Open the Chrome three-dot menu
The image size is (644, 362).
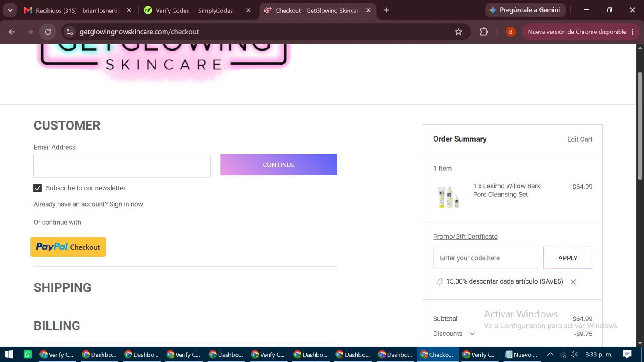pos(633,32)
